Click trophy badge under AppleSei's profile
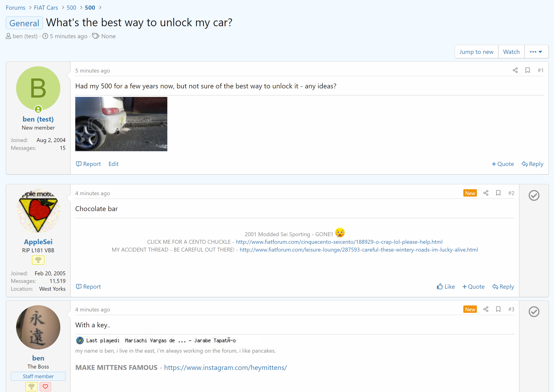 click(38, 260)
